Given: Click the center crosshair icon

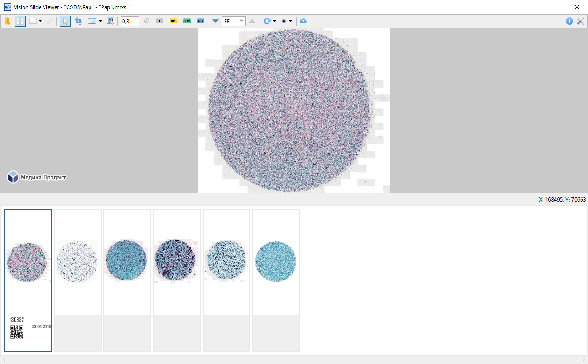Looking at the screenshot, I should 147,21.
